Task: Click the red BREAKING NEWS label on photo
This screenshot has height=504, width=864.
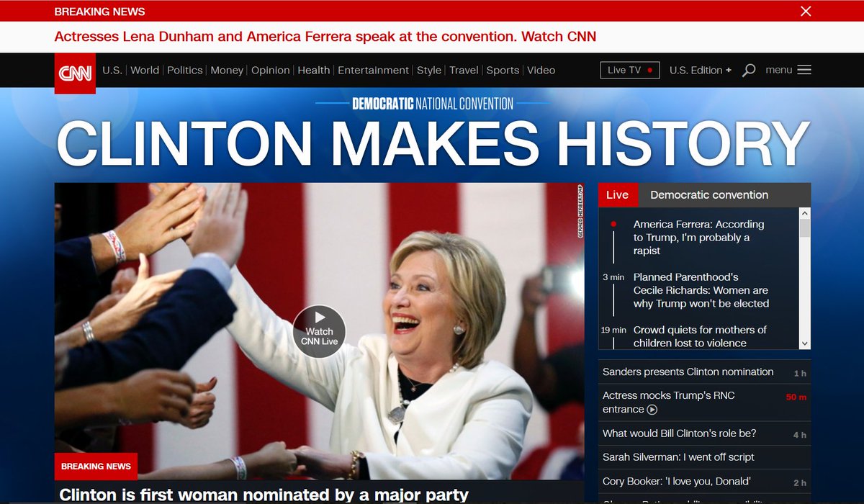Action: tap(96, 467)
